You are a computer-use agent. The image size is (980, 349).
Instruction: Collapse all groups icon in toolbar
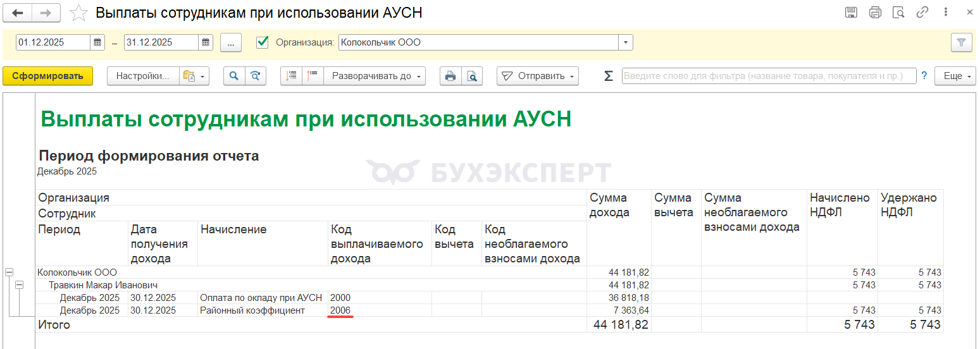[291, 76]
